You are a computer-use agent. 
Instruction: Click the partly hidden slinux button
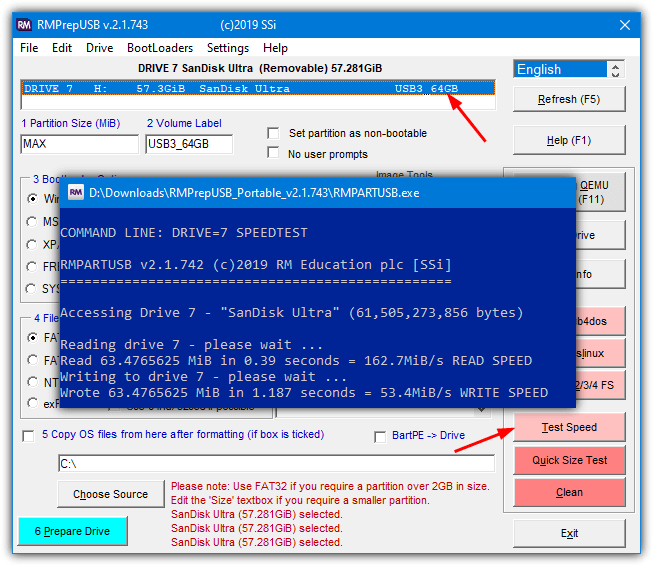pyautogui.click(x=601, y=353)
